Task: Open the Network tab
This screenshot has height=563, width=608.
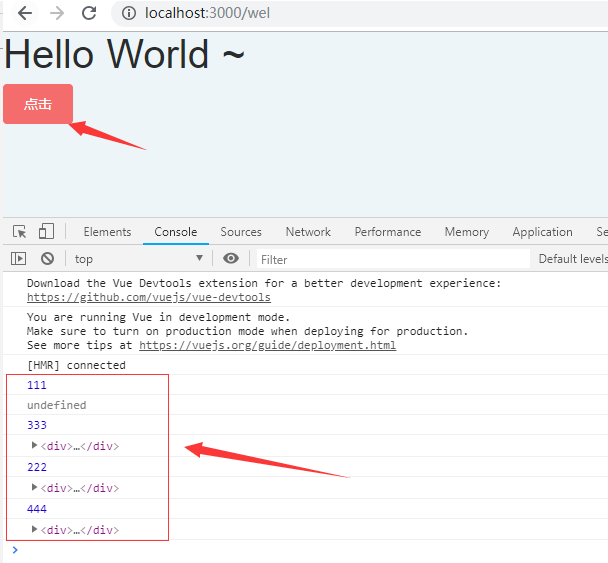Action: click(308, 232)
